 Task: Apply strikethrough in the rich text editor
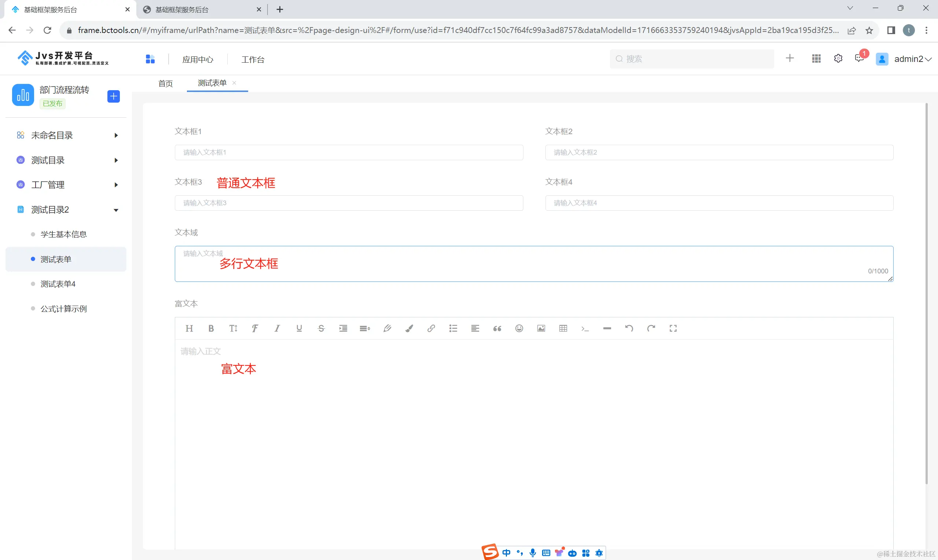[x=321, y=328]
